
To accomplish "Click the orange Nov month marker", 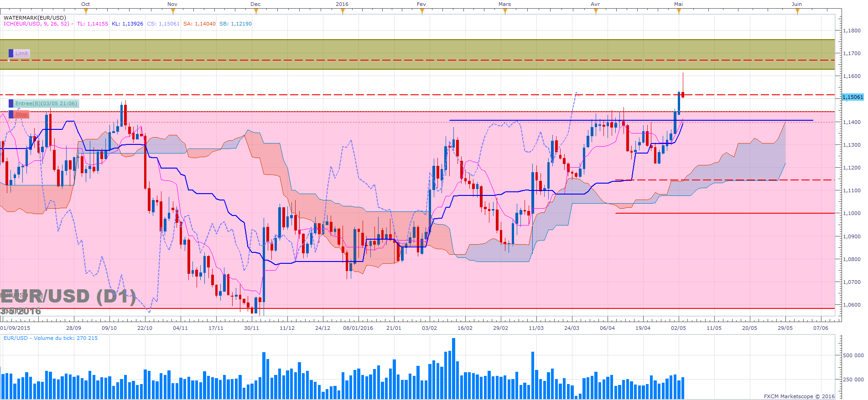I will click(x=172, y=11).
